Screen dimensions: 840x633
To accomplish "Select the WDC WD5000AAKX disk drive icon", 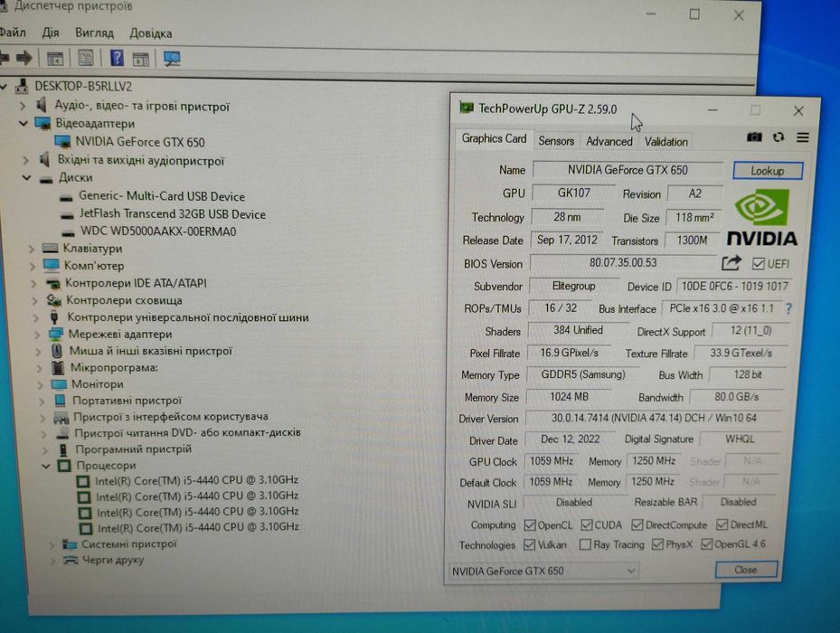I will tap(68, 232).
